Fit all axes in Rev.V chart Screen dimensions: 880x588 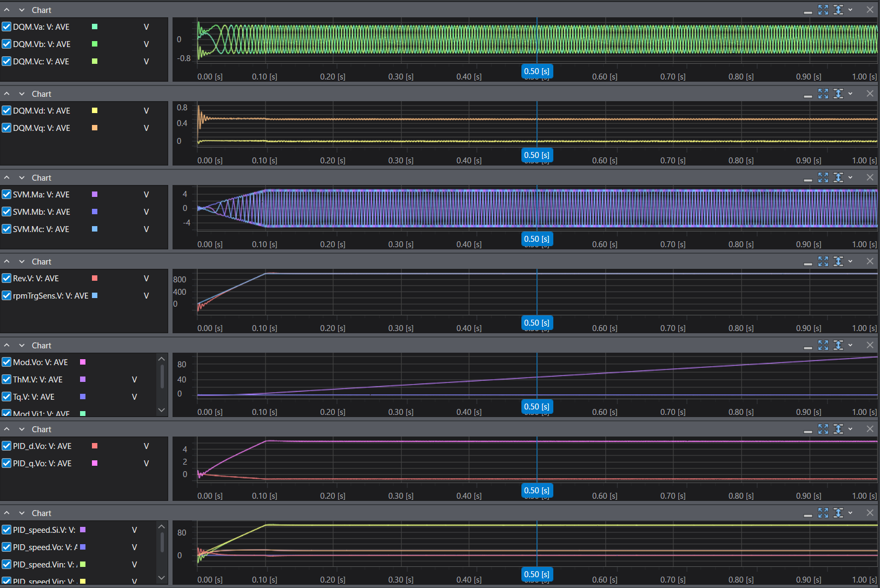(x=823, y=261)
